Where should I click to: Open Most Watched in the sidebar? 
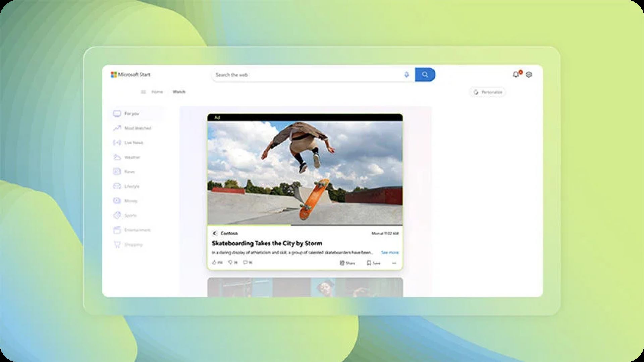(133, 128)
